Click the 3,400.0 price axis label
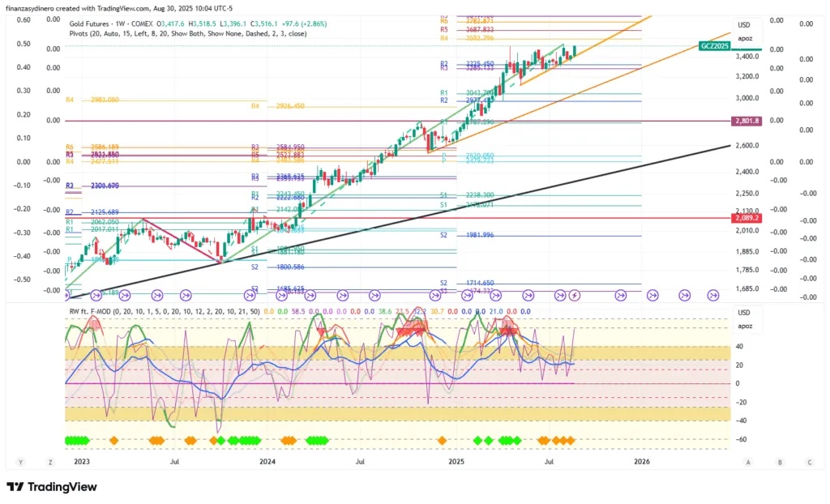 [x=747, y=57]
